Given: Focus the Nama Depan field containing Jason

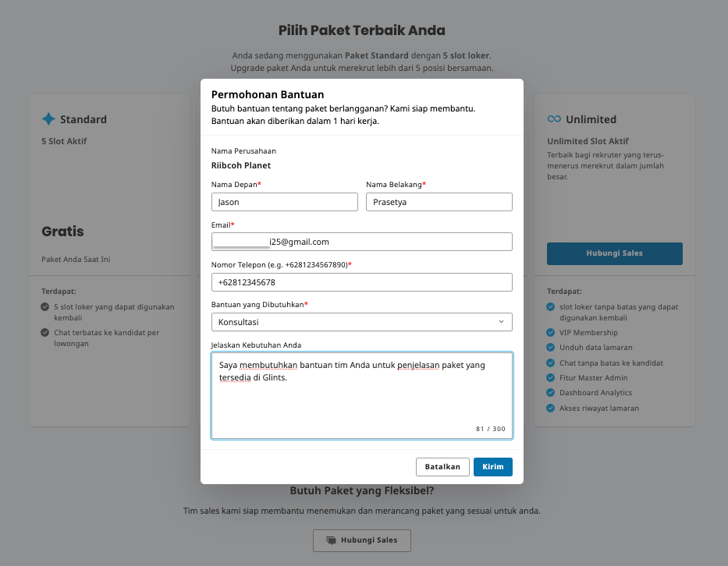Looking at the screenshot, I should [285, 202].
